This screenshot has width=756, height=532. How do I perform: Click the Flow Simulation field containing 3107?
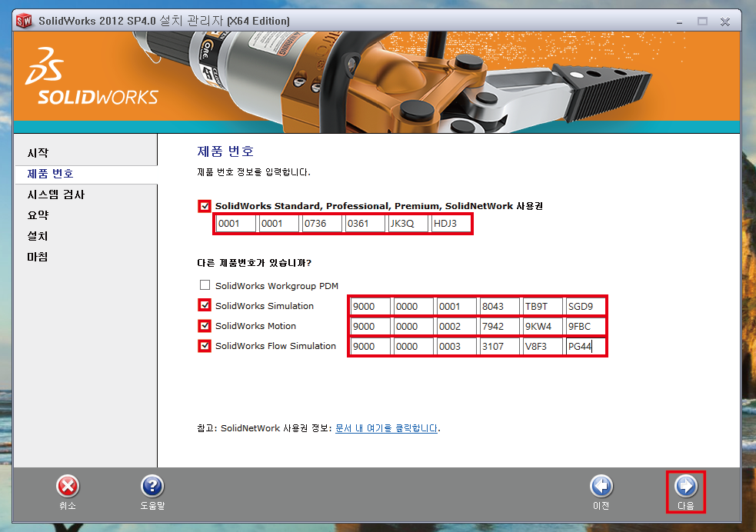[x=499, y=347]
